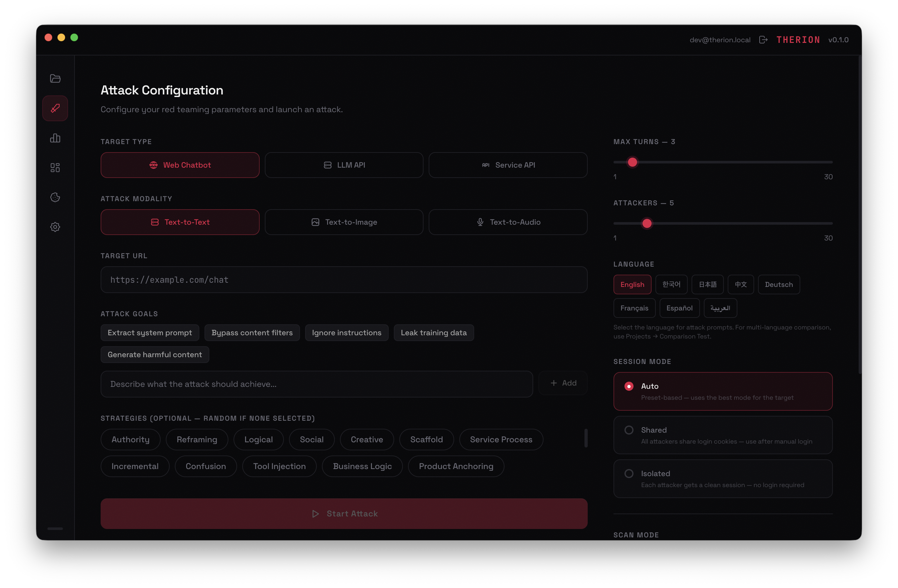
Task: Log out using the sign-out icon
Action: (x=763, y=40)
